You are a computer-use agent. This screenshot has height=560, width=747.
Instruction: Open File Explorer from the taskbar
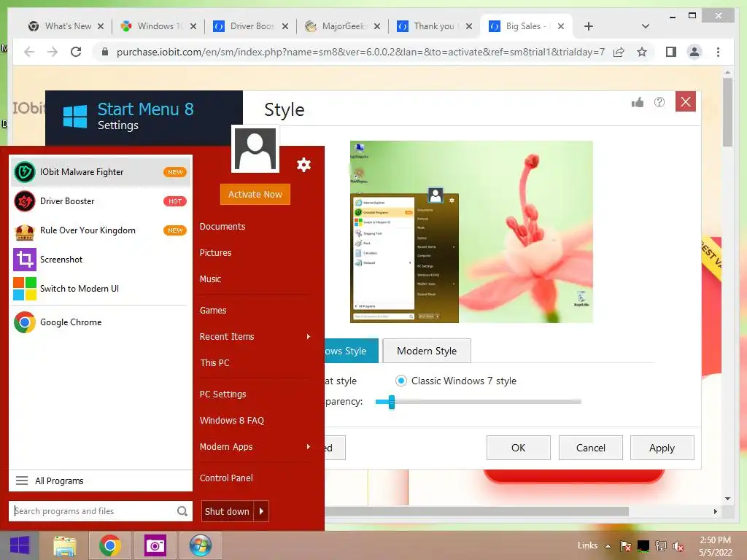point(65,545)
